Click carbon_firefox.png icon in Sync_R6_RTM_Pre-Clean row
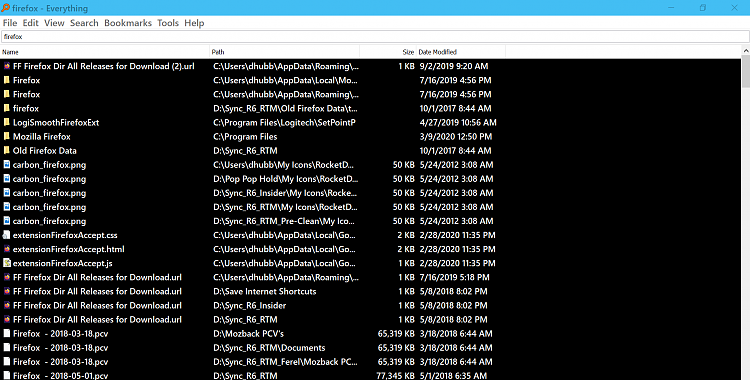Screen dimensions: 750x380 click(7, 221)
